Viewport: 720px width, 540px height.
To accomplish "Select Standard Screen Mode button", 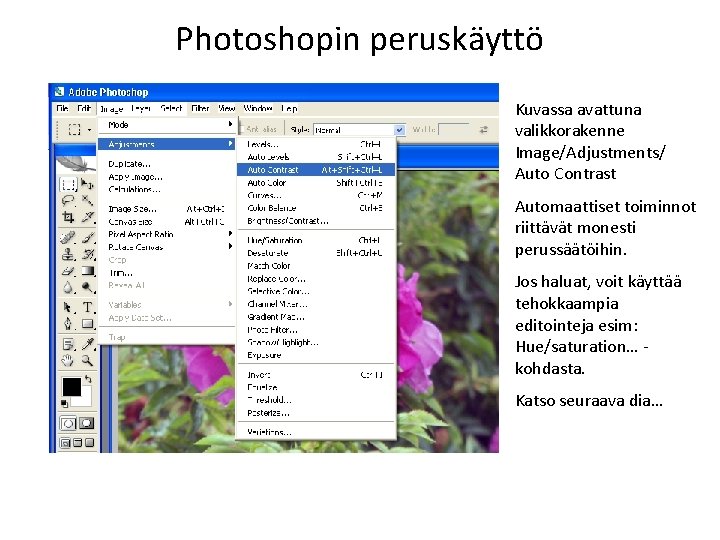I will click(x=65, y=443).
